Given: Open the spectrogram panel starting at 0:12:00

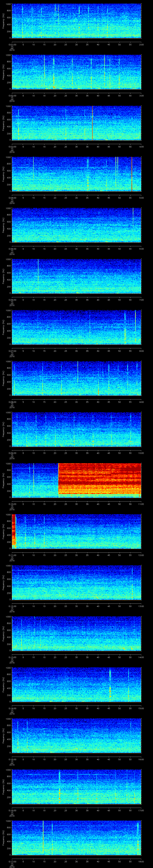Looking at the screenshot, I should [76, 582].
